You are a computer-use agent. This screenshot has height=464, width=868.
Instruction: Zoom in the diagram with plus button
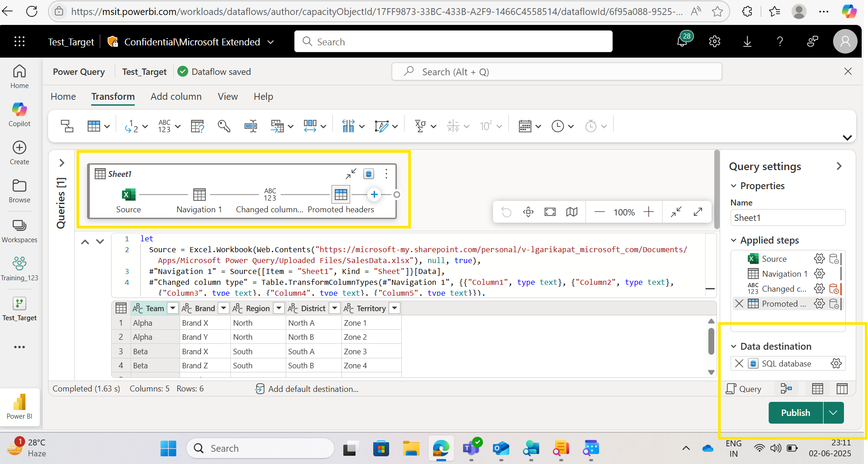pyautogui.click(x=649, y=212)
